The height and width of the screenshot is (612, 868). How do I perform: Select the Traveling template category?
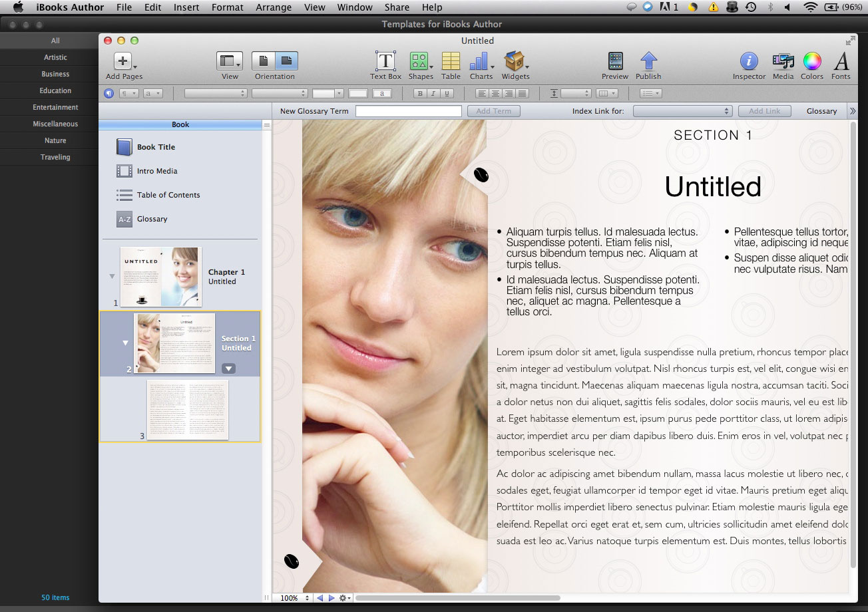pyautogui.click(x=55, y=157)
